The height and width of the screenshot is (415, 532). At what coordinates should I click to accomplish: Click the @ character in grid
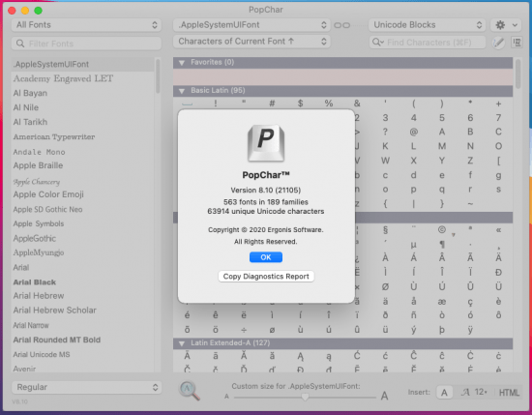pos(414,132)
